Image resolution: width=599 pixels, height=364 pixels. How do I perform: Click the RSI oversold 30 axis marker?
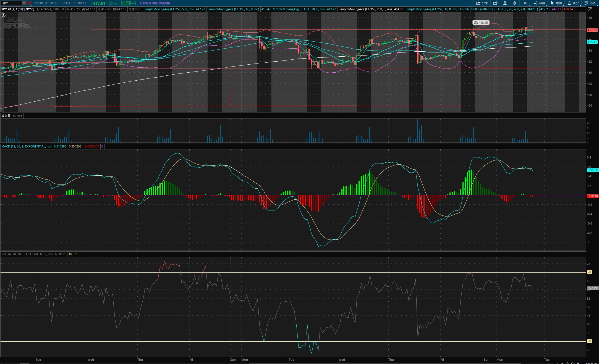(589, 341)
